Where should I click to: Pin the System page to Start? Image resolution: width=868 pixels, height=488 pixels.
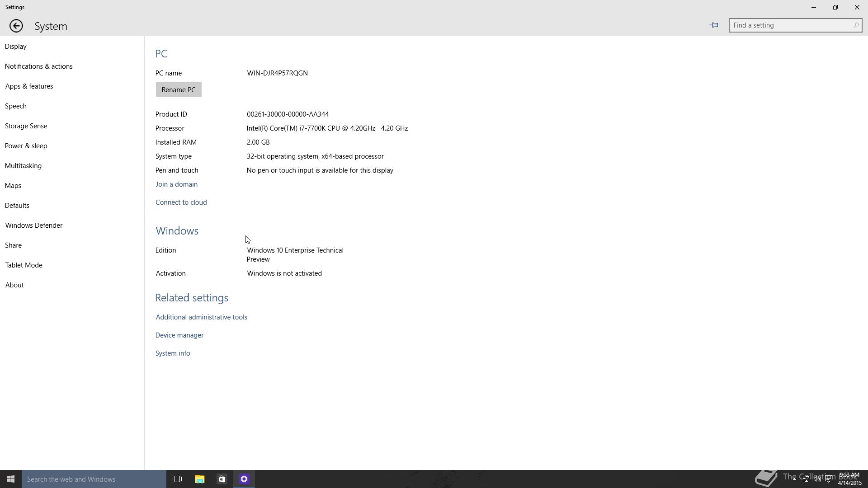click(x=713, y=25)
